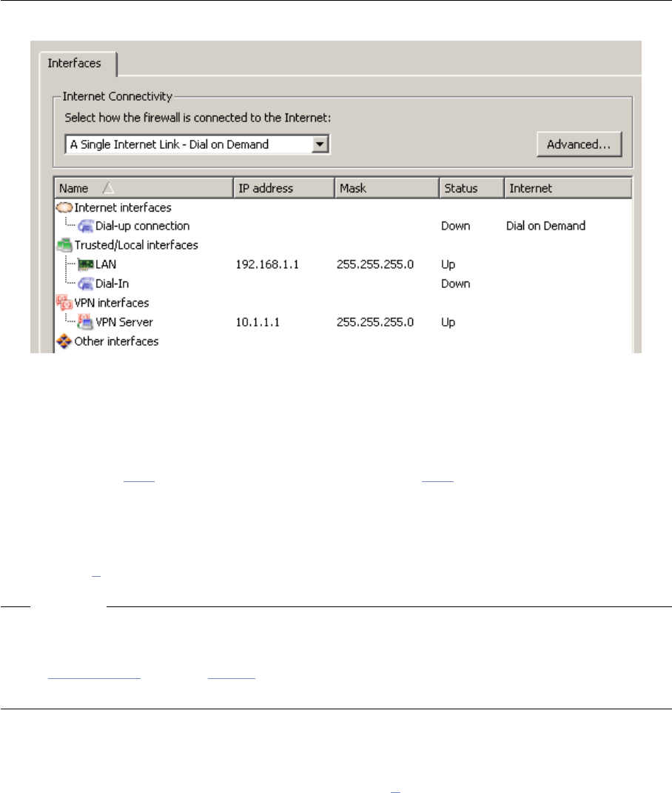Select the Trusted/Local interfaces group
Image resolution: width=672 pixels, height=793 pixels.
click(x=343, y=245)
